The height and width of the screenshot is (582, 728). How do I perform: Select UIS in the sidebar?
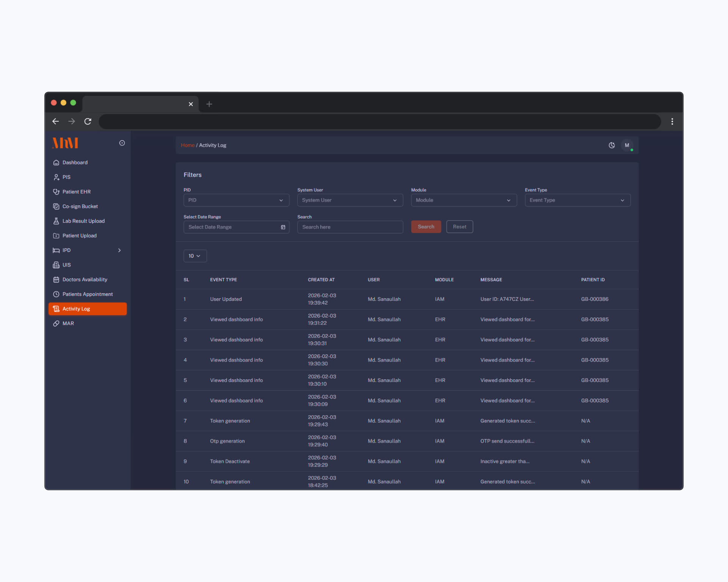coord(66,265)
